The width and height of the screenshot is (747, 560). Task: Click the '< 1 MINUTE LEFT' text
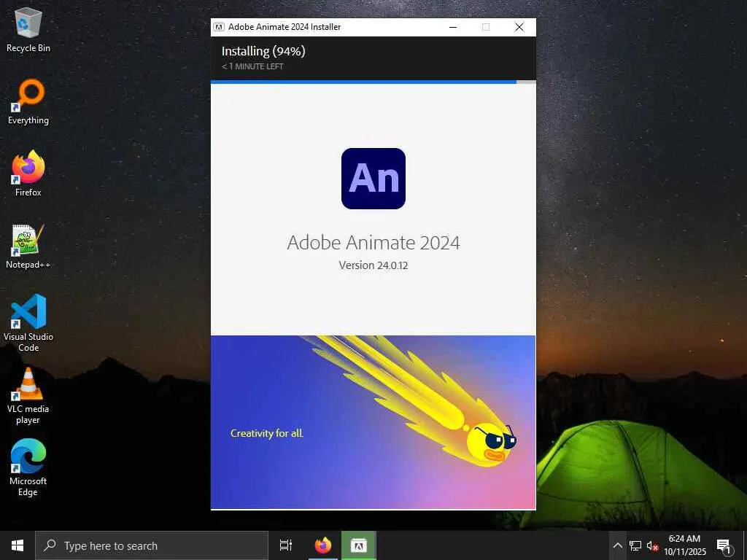tap(252, 66)
